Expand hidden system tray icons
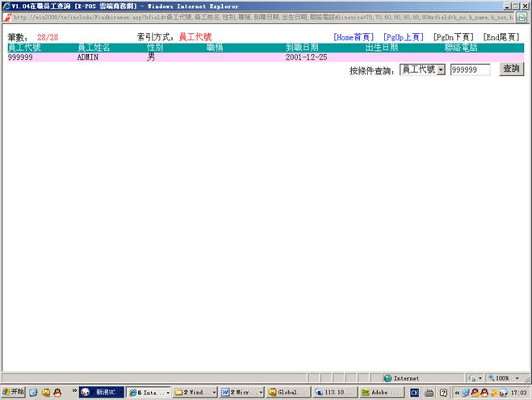Viewport: 532px width, 400px height. pyautogui.click(x=456, y=392)
